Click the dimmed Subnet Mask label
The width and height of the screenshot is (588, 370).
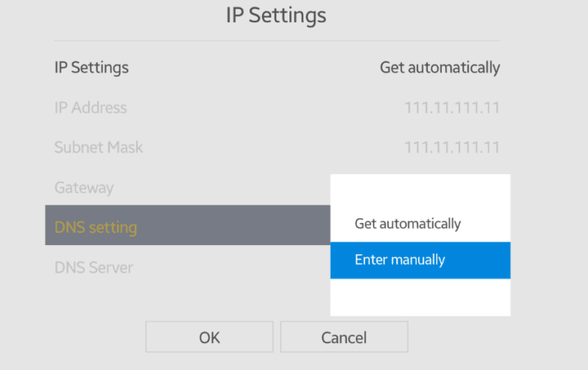click(x=98, y=147)
